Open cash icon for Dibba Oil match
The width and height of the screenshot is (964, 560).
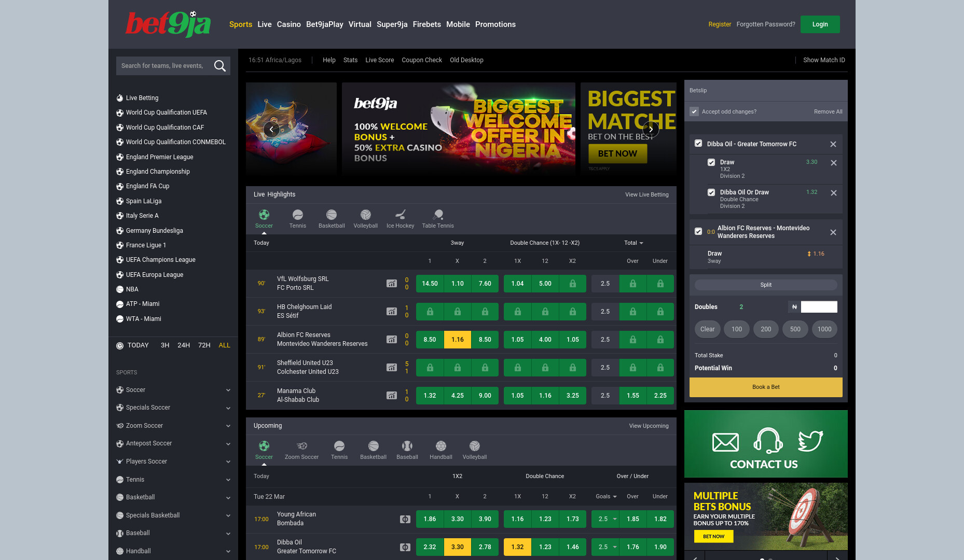(x=405, y=547)
